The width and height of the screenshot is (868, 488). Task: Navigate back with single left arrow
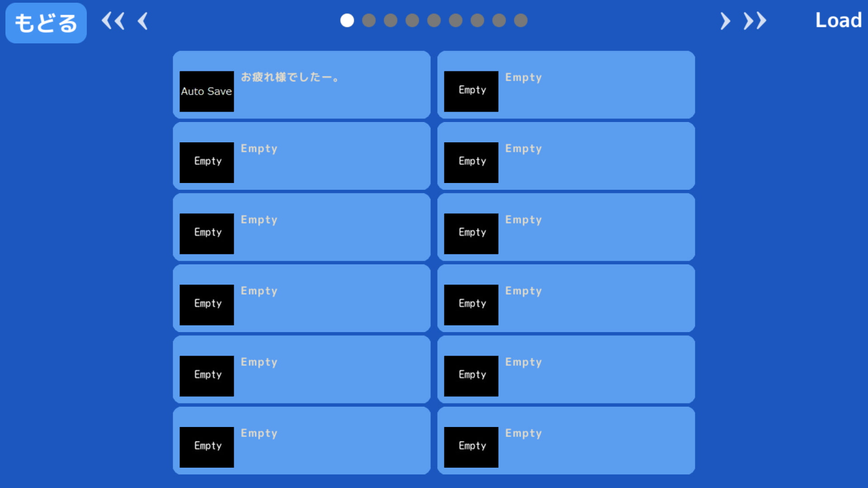[144, 21]
